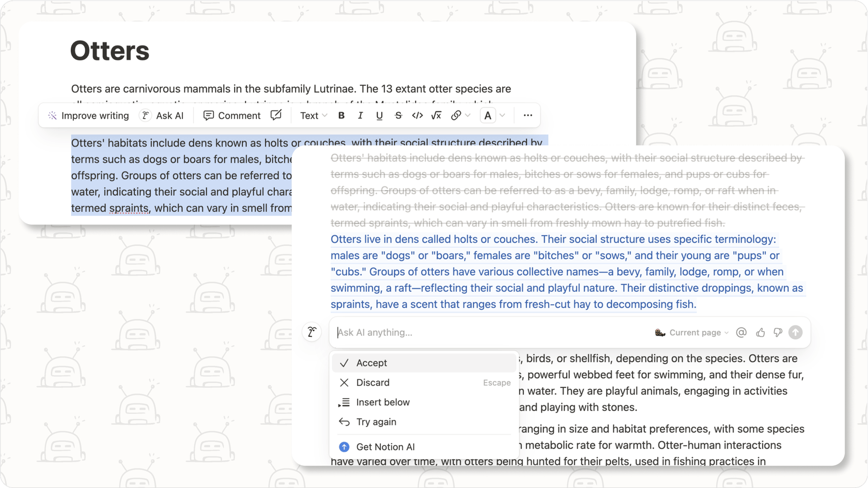Open the link options chevron
This screenshot has width=868, height=488.
coord(468,115)
